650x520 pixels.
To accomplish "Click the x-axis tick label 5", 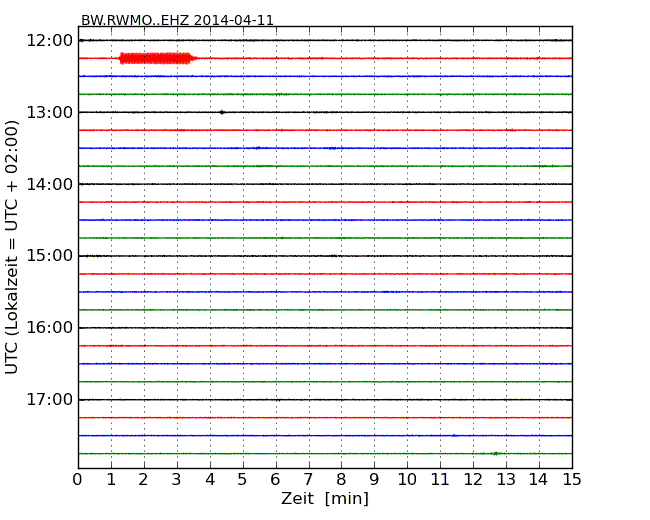I will click(x=243, y=480).
